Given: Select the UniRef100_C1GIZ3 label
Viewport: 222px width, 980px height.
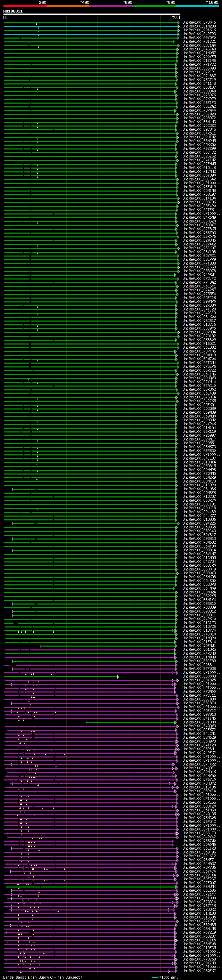Looking at the screenshot, I should click(199, 623).
